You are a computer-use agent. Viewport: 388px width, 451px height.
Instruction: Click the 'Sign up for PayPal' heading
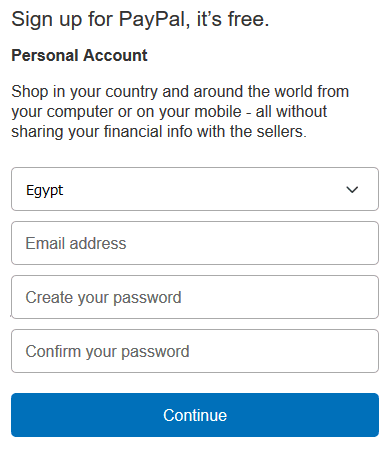(140, 19)
